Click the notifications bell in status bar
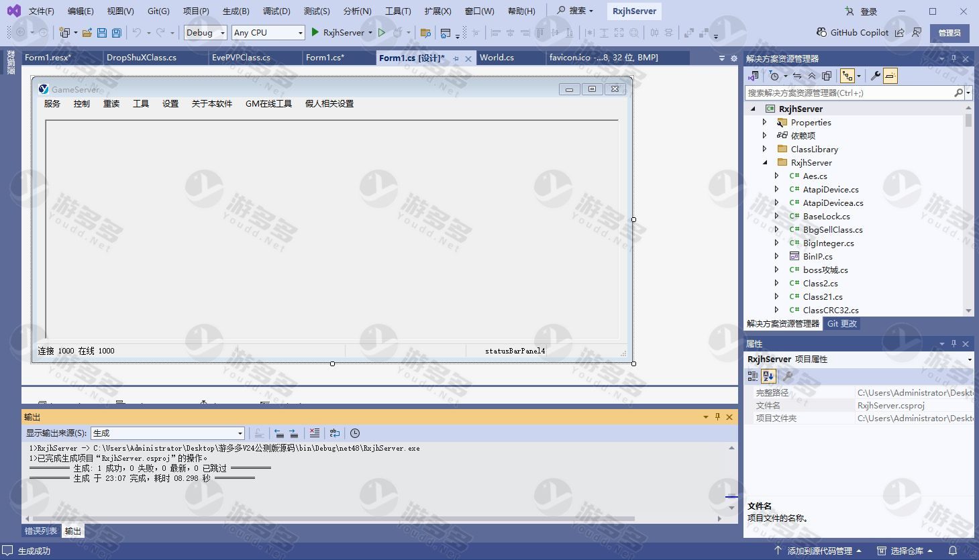Viewport: 979px width, 560px height. point(952,551)
